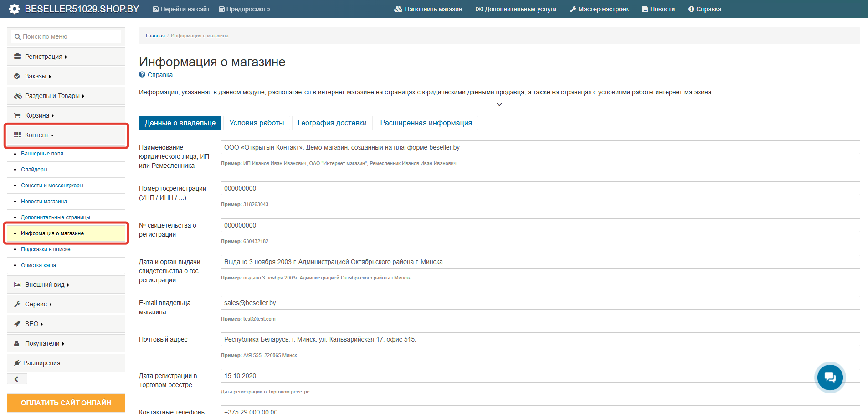The height and width of the screenshot is (414, 868).
Task: Open the География доставки tab
Action: tap(332, 123)
